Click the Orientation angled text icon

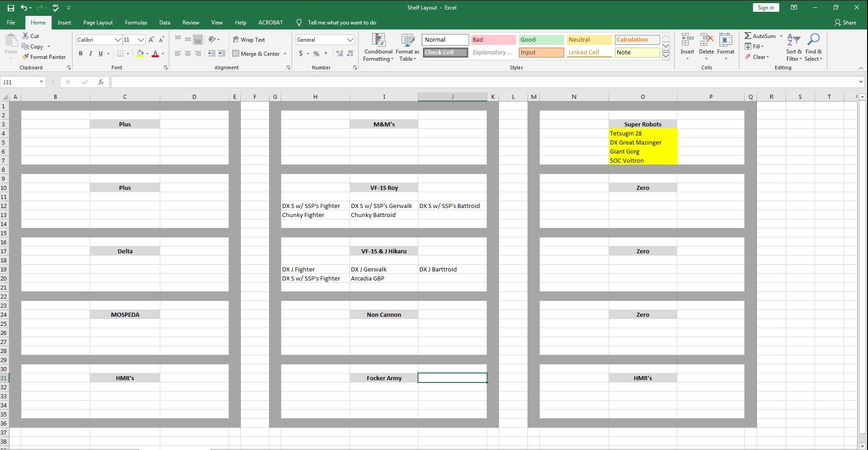click(x=212, y=40)
